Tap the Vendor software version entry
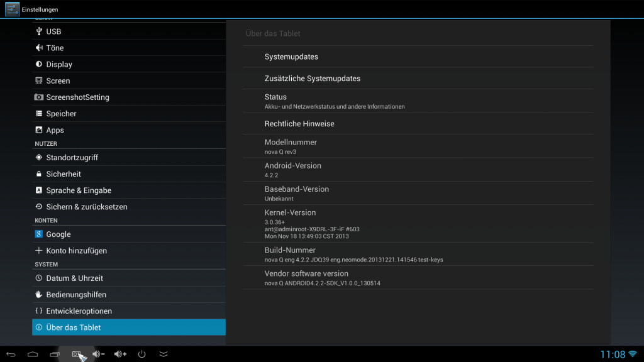This screenshot has width=644, height=362. click(x=418, y=277)
